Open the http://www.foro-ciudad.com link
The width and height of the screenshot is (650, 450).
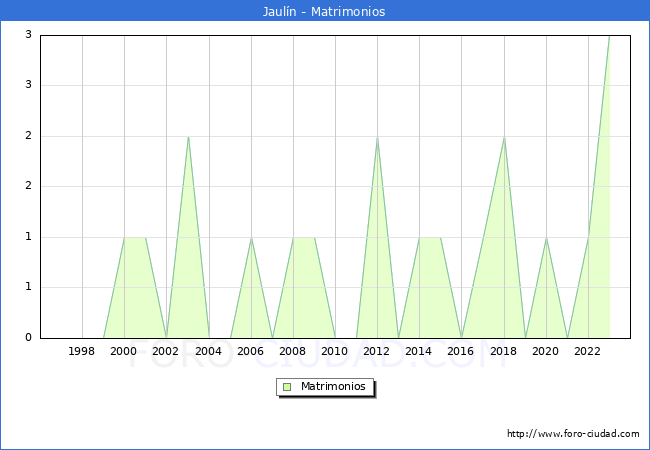click(x=573, y=433)
